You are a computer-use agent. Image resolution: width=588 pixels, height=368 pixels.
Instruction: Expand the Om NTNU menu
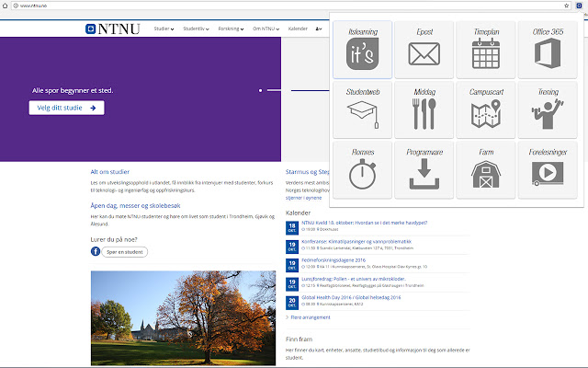pyautogui.click(x=266, y=29)
